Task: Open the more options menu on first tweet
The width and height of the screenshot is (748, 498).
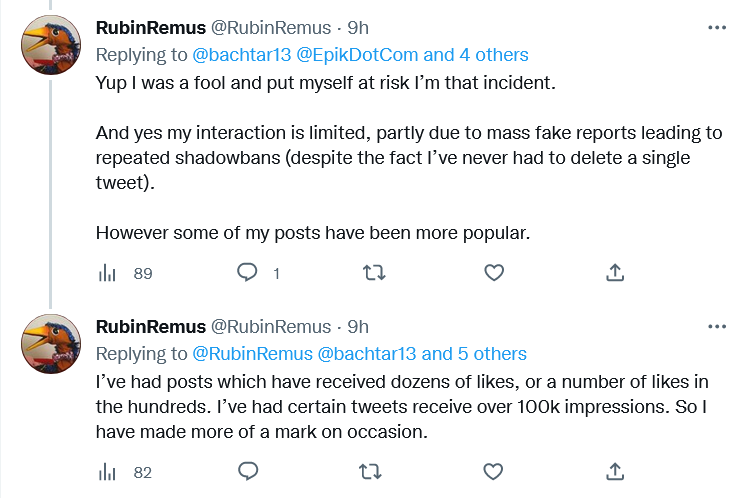Action: point(717,28)
